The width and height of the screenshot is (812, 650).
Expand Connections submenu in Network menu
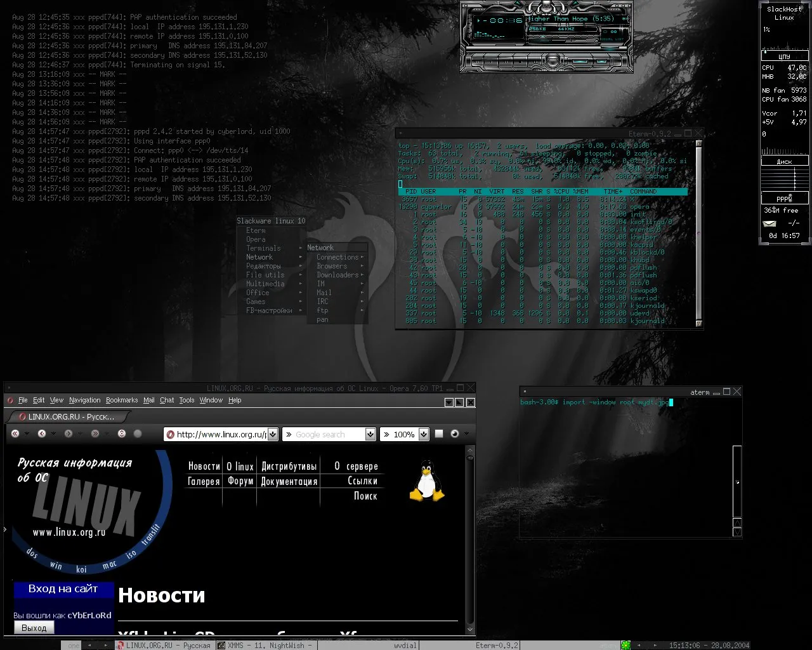[x=336, y=257]
